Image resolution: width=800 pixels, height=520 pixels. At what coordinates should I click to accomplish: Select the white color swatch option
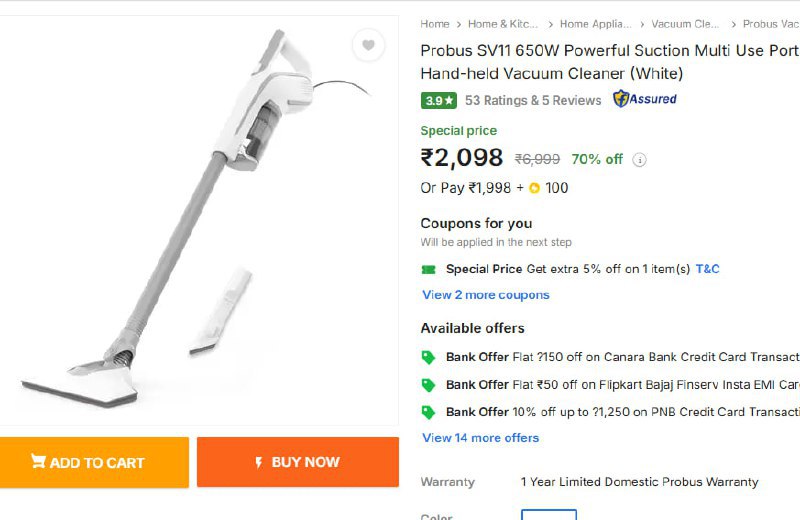coord(549,514)
